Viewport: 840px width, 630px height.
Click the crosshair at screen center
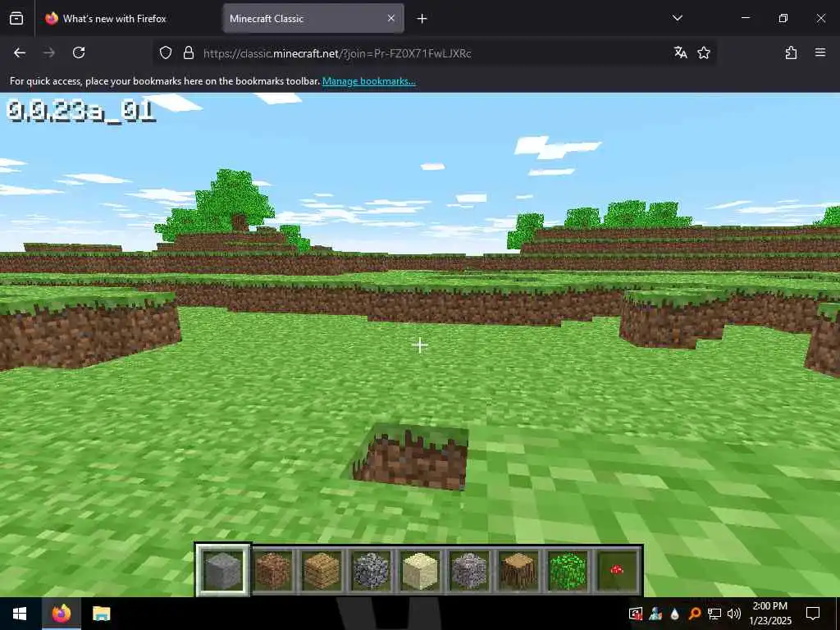420,345
